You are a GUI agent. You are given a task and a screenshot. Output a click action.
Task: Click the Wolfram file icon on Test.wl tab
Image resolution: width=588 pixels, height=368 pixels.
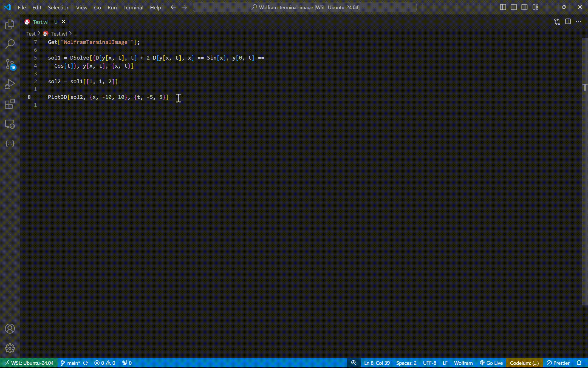(27, 22)
